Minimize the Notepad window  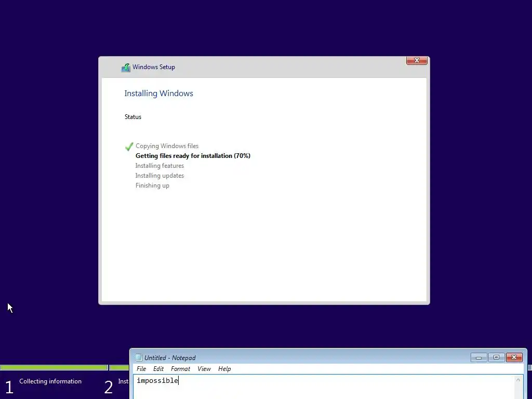click(x=478, y=357)
